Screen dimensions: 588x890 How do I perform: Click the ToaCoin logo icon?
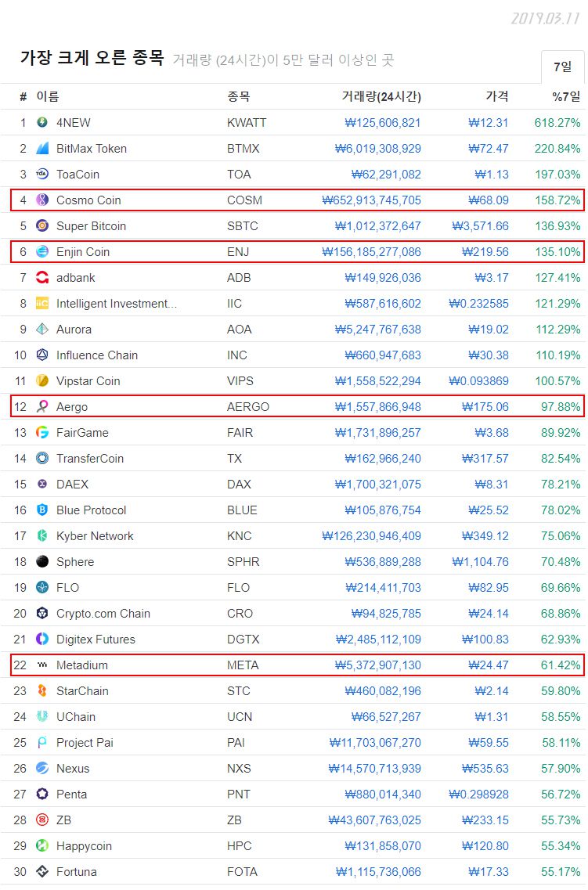click(x=42, y=175)
